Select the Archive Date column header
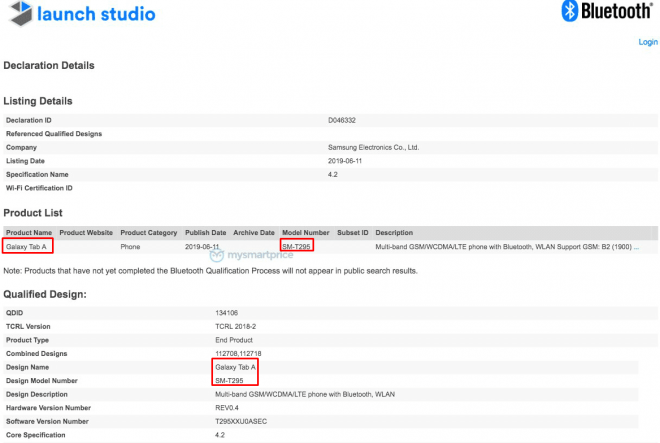Image resolution: width=660 pixels, height=443 pixels. (x=254, y=232)
